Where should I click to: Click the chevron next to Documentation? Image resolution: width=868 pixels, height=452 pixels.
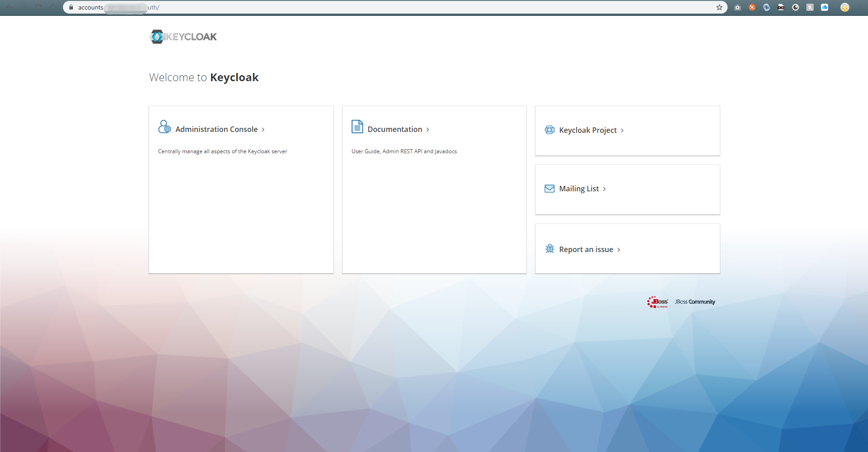[428, 130]
